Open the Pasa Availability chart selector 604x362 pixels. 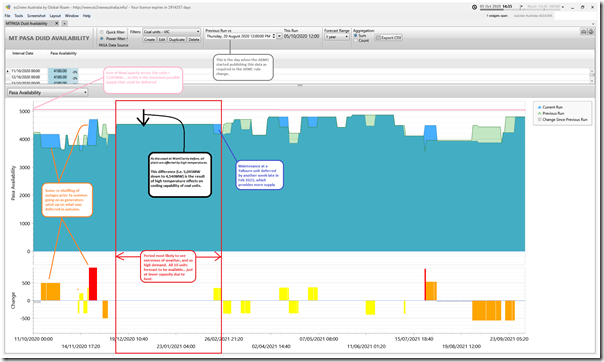coord(48,92)
